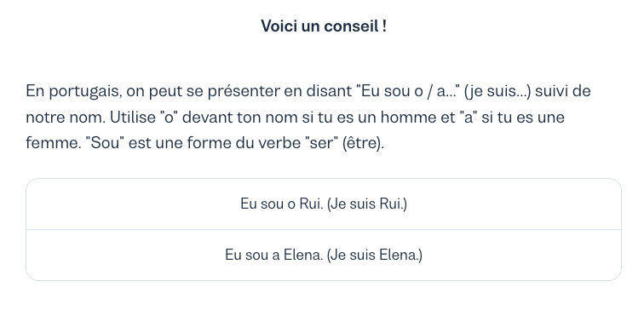Viewport: 644px width, 310px height.
Task: Select the "Eu sou a Elena." example row
Action: pos(324,255)
